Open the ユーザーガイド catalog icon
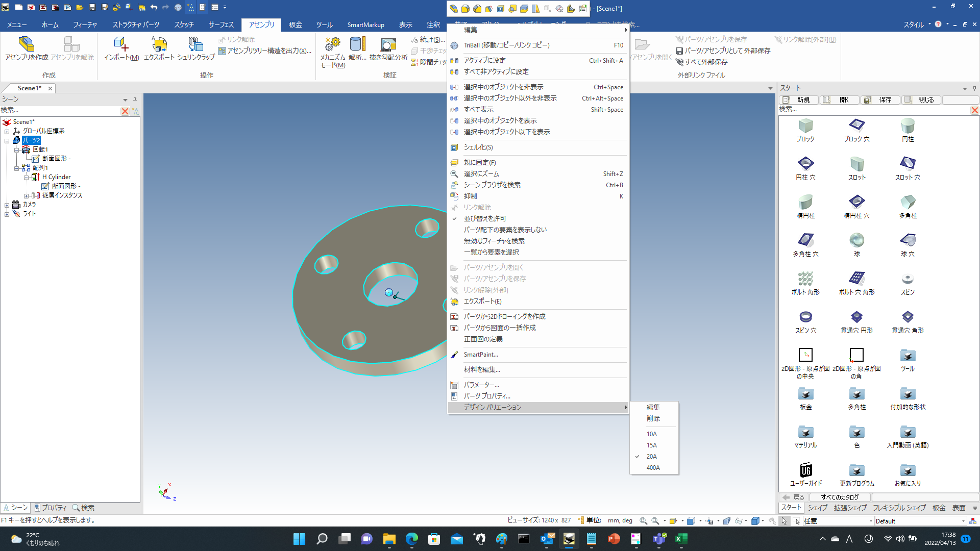 click(x=805, y=470)
